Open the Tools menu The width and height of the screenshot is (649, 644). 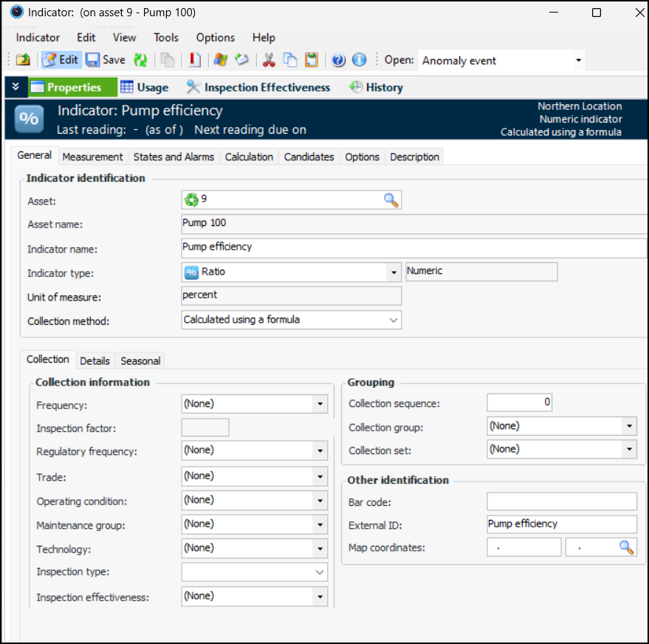[x=166, y=38]
